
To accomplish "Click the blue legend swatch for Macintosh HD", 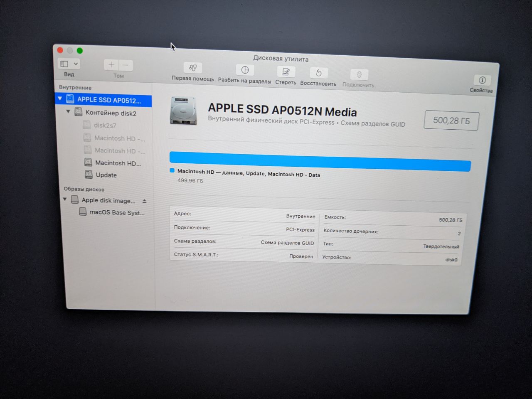I will [x=172, y=170].
